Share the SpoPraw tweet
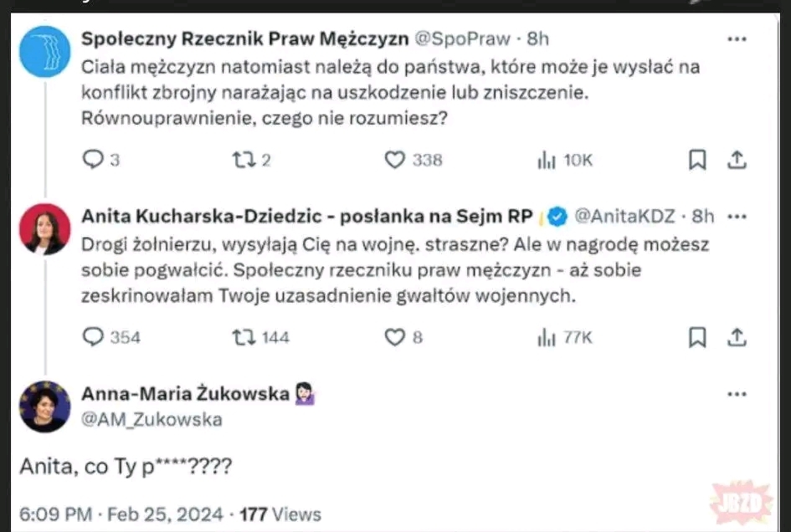The height and width of the screenshot is (532, 791). pos(737,160)
